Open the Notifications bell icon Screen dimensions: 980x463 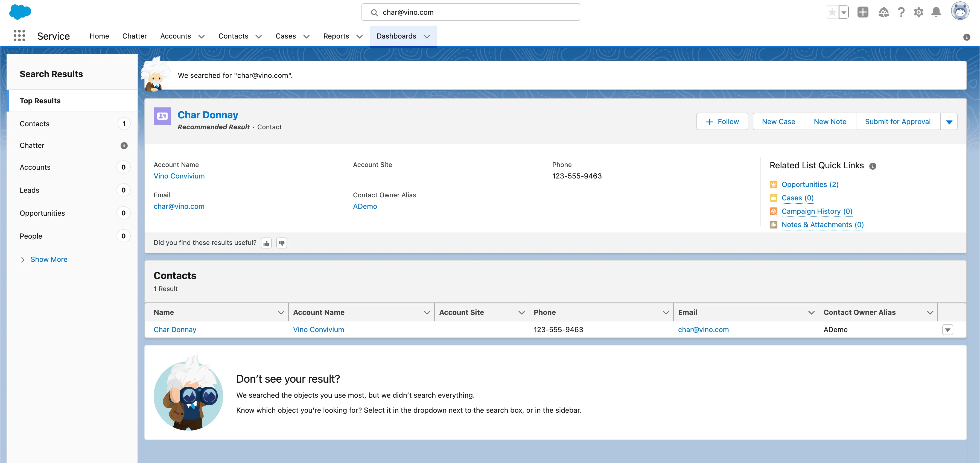tap(936, 12)
